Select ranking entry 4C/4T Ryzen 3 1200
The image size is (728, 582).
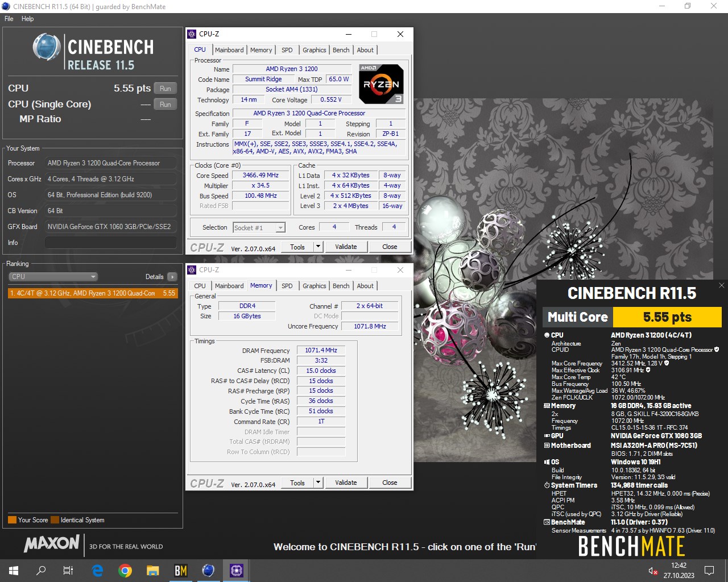[93, 293]
